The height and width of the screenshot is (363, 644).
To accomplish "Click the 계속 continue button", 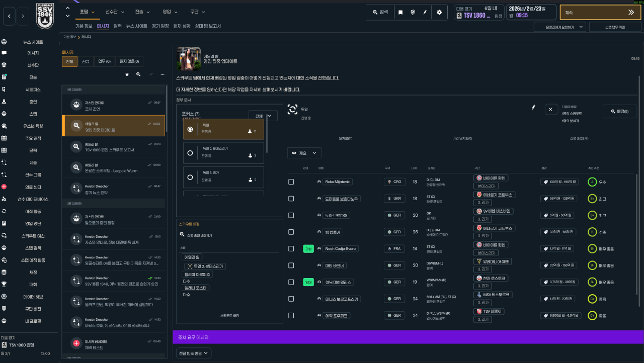I will point(600,12).
